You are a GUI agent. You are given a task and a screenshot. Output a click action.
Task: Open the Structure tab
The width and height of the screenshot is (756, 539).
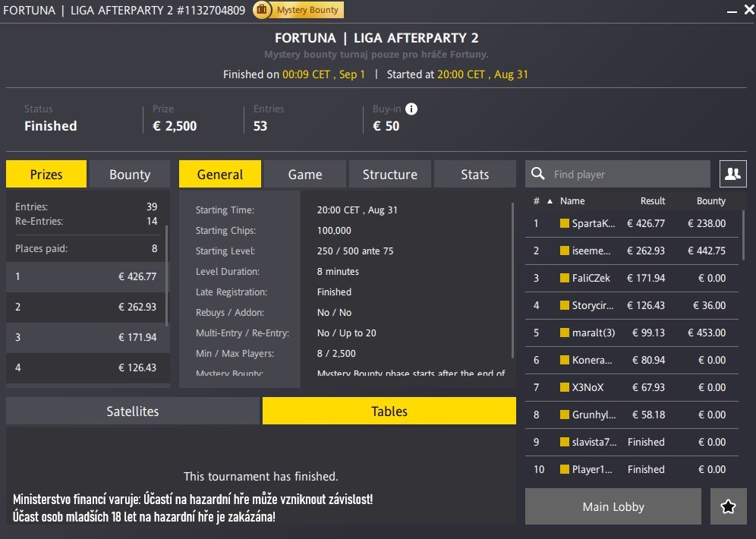click(389, 174)
